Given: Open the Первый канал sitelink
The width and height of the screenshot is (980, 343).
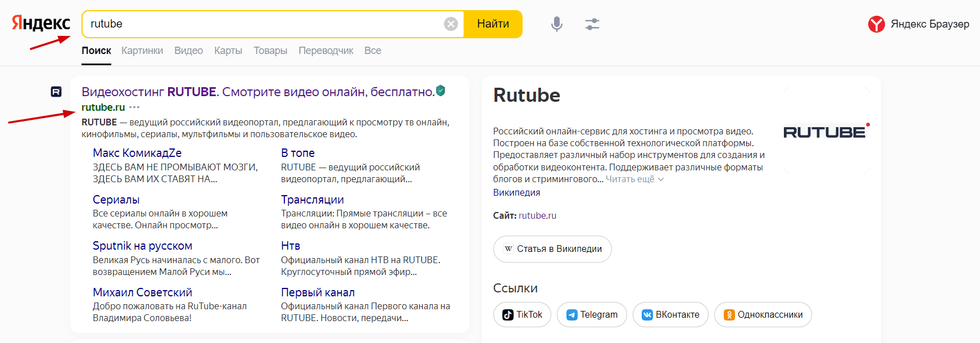Looking at the screenshot, I should 318,292.
